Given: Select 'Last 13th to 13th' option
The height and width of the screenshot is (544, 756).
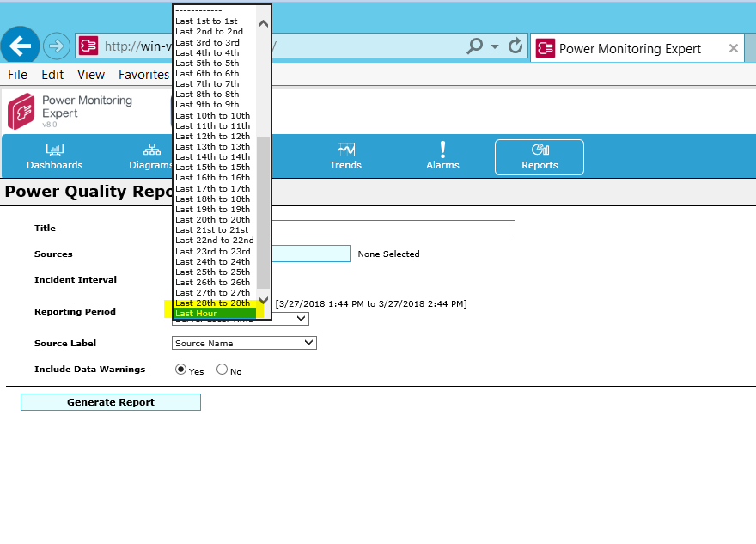Looking at the screenshot, I should (x=215, y=147).
